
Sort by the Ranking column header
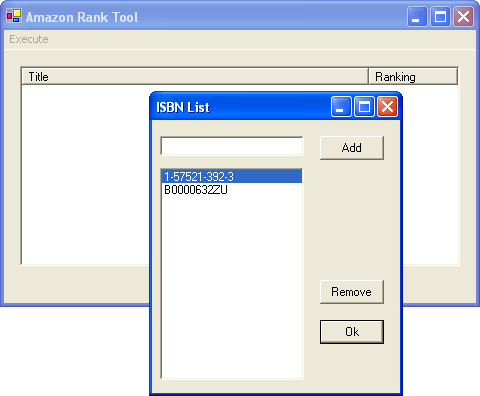[413, 77]
